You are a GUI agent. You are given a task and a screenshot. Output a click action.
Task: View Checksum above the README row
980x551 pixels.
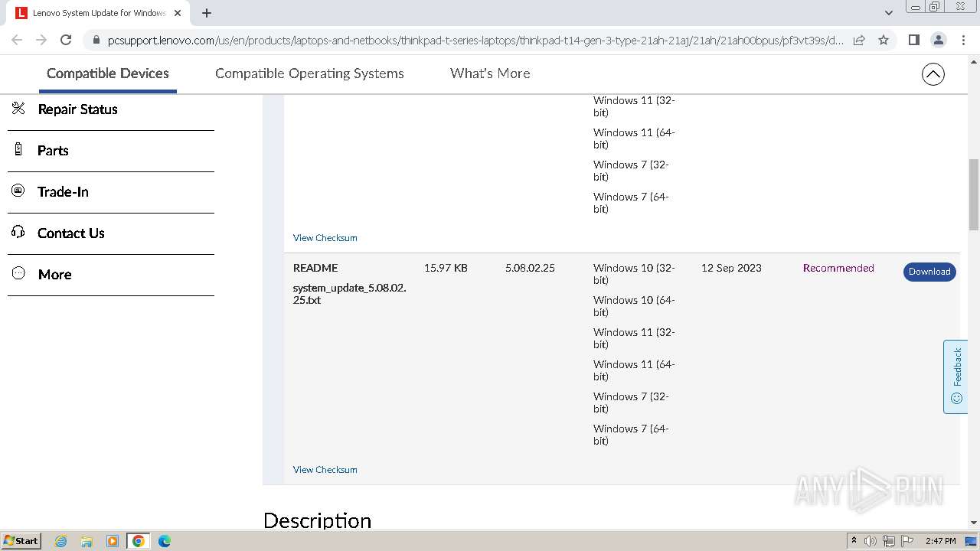tap(325, 238)
